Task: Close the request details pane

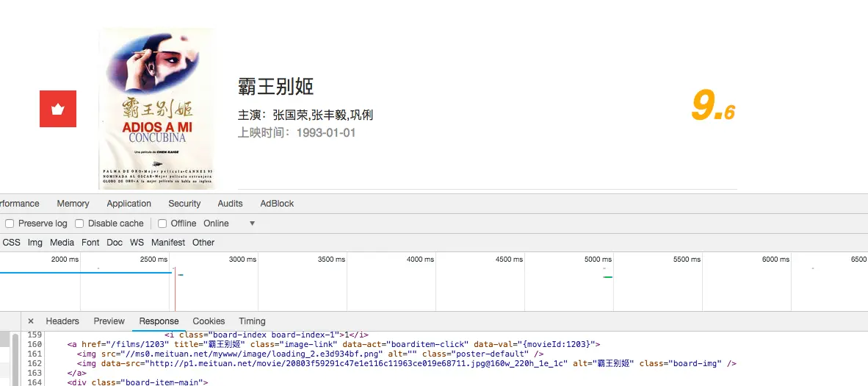Action: (x=31, y=321)
